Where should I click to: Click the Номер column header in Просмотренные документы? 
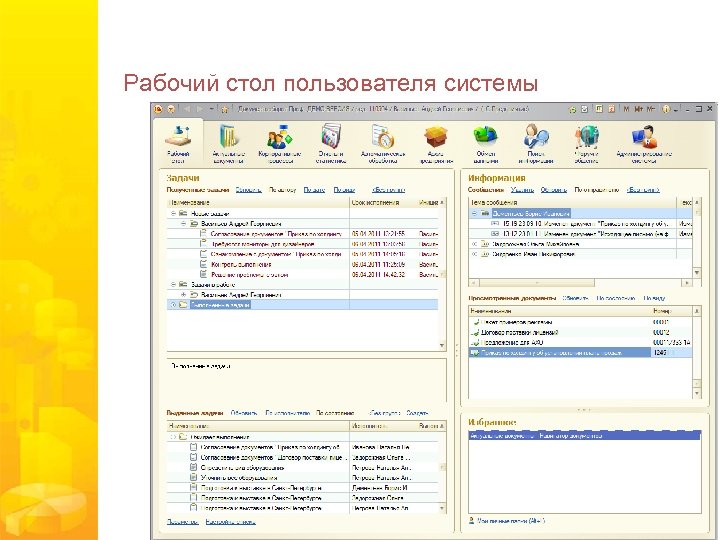coord(671,311)
